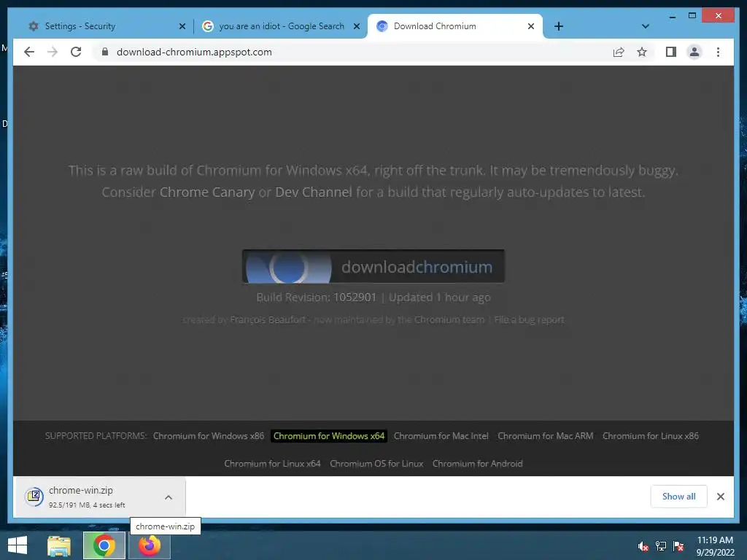Close the downloads bar

720,496
